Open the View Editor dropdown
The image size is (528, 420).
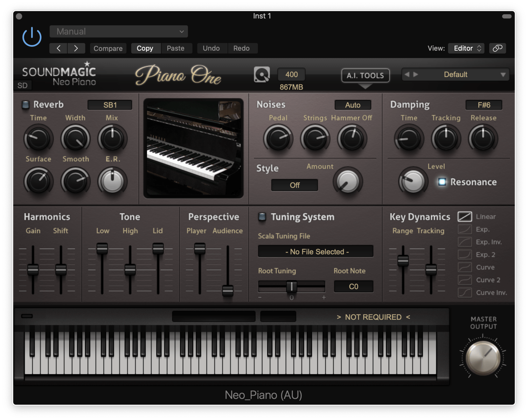click(x=466, y=48)
